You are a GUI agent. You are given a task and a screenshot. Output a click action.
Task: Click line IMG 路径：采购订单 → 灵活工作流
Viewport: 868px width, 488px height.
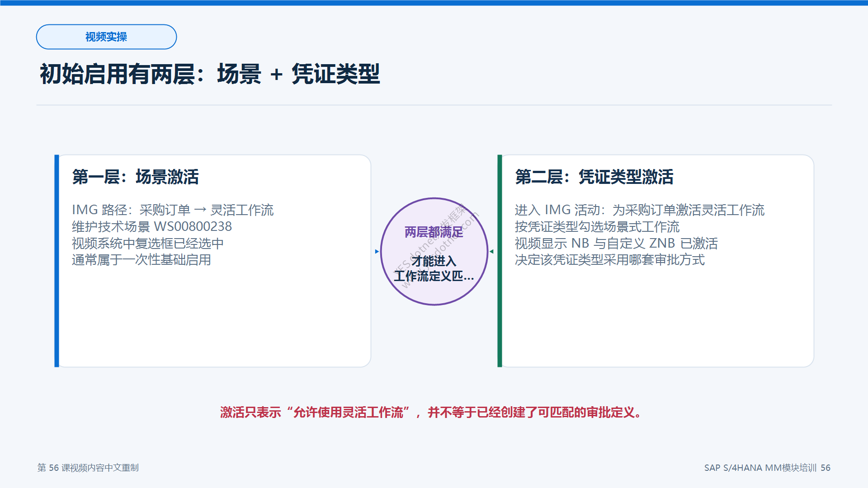173,210
